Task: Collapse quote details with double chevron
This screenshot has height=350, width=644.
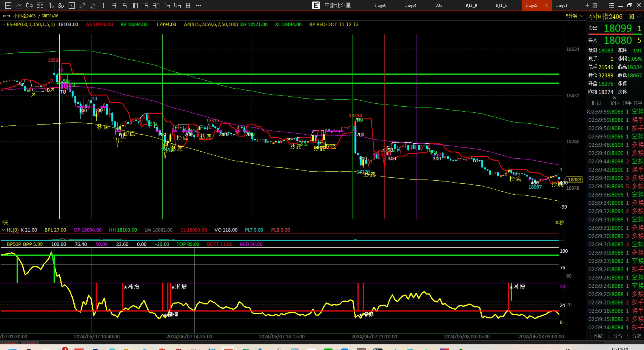Action: (x=614, y=97)
